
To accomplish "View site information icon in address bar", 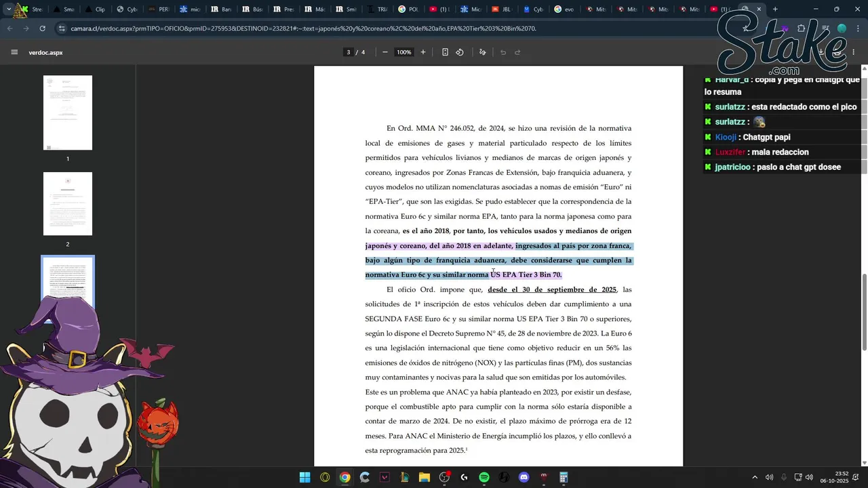I will tap(62, 28).
